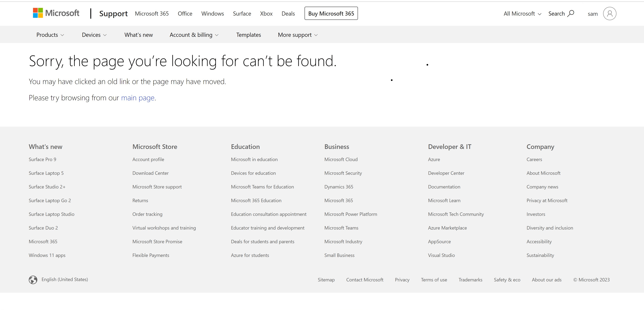The image size is (644, 310).
Task: Open the Download Center footer link
Action: pos(150,173)
